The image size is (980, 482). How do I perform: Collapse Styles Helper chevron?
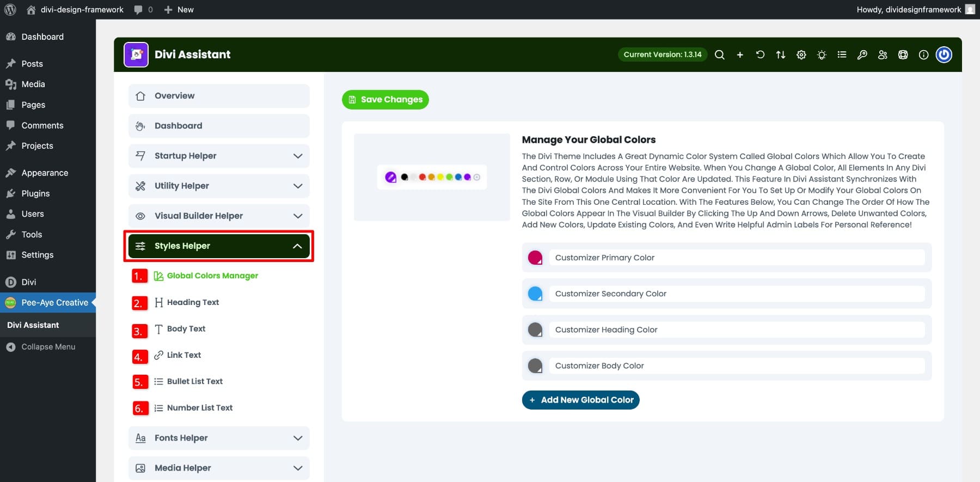297,246
